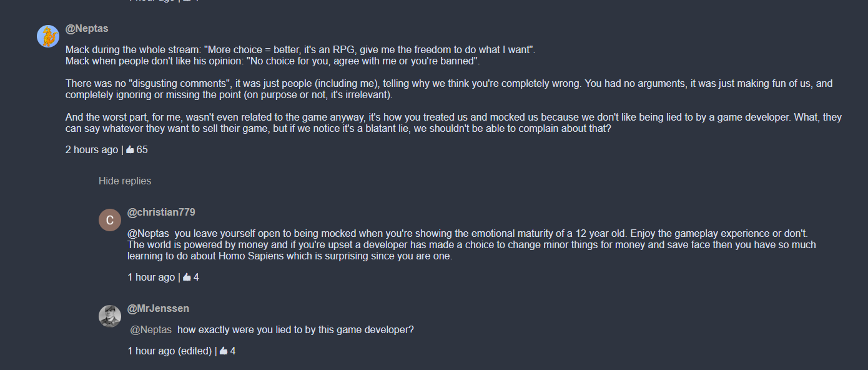Click the '1 hour ago (edited)' timestamp
The height and width of the screenshot is (370, 868).
point(169,351)
